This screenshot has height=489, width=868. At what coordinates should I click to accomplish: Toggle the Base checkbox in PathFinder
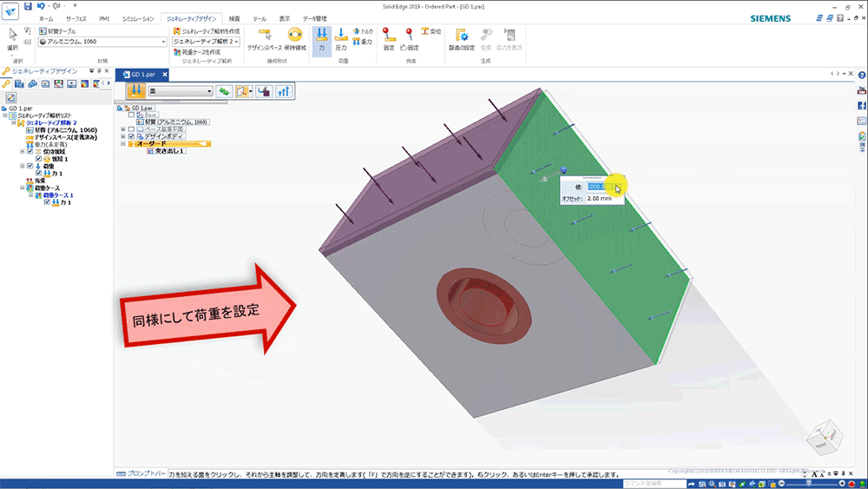coord(131,115)
